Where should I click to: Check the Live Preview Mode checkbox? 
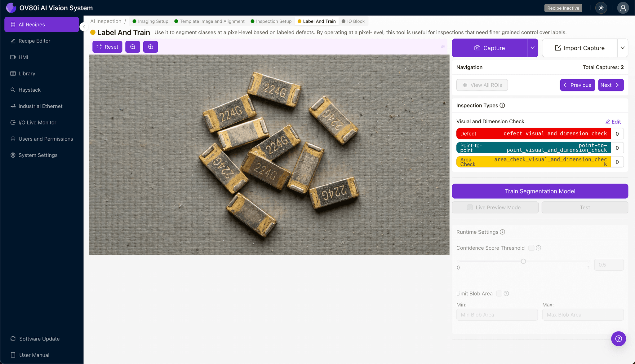tap(470, 208)
